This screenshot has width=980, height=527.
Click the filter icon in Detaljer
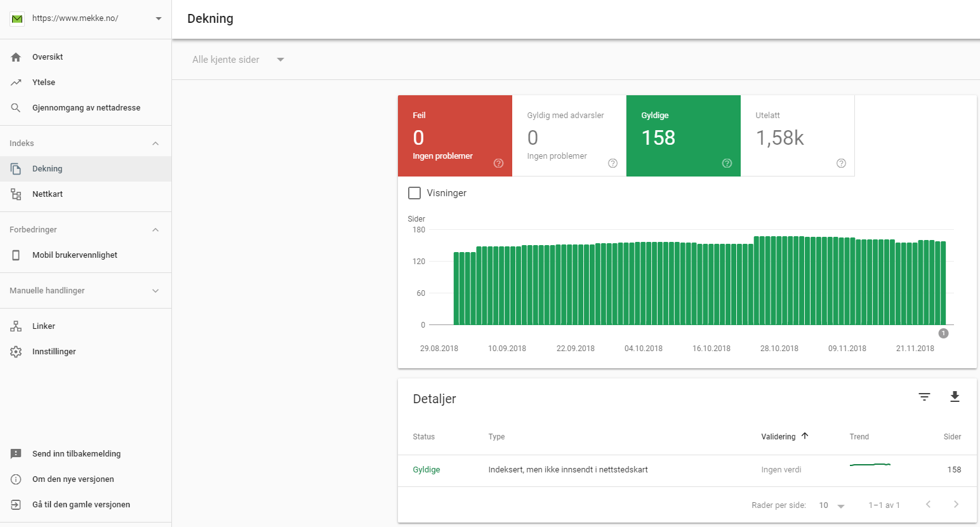point(924,397)
